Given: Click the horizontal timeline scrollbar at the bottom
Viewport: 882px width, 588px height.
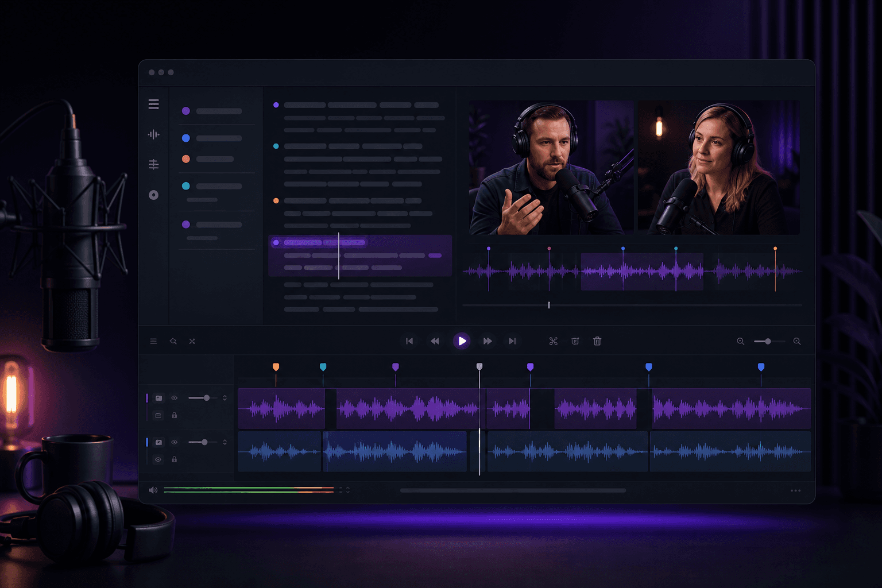Looking at the screenshot, I should point(513,490).
